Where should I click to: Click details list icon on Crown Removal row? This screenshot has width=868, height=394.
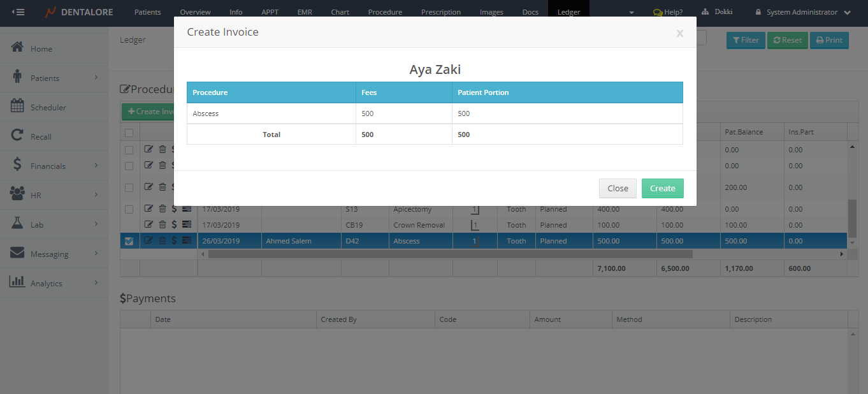click(x=187, y=224)
